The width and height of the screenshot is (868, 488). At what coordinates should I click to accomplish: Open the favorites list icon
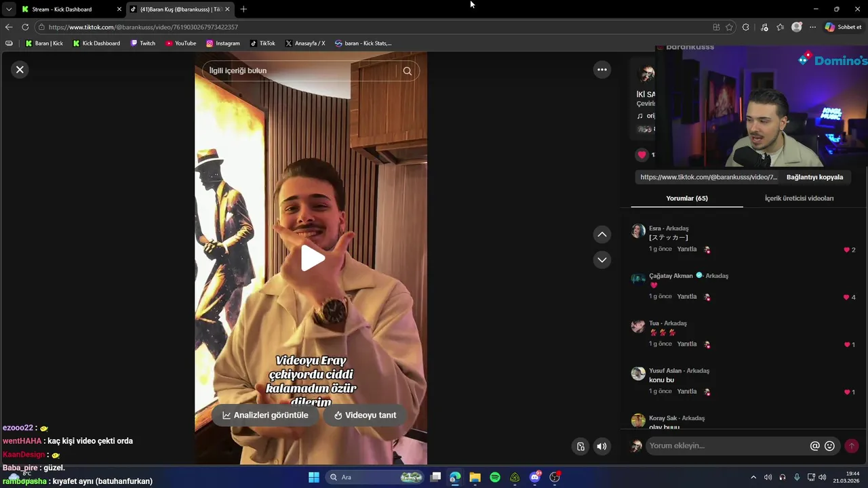tap(780, 27)
